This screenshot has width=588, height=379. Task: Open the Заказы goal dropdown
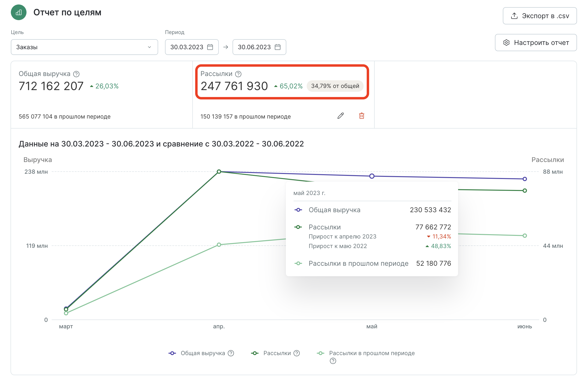tap(84, 47)
